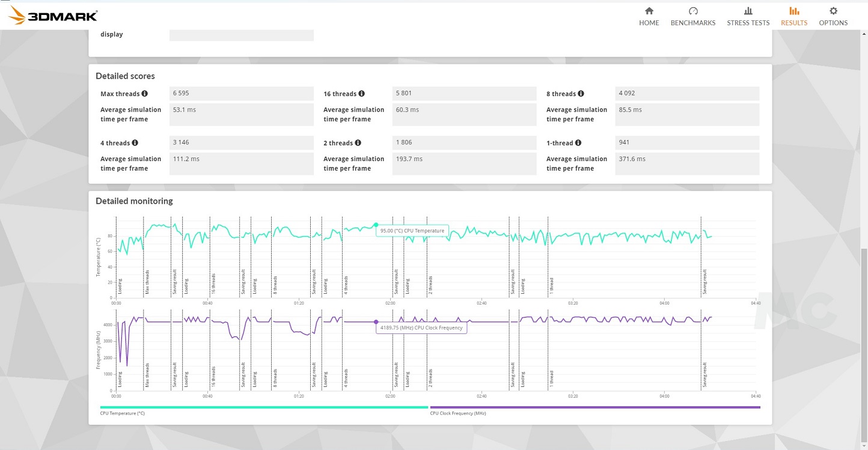The height and width of the screenshot is (450, 868).
Task: Click the 1-thread score value 941
Action: click(686, 143)
